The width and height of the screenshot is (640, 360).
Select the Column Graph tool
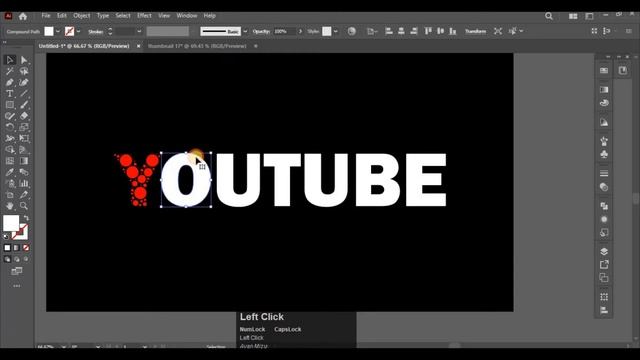(x=24, y=184)
